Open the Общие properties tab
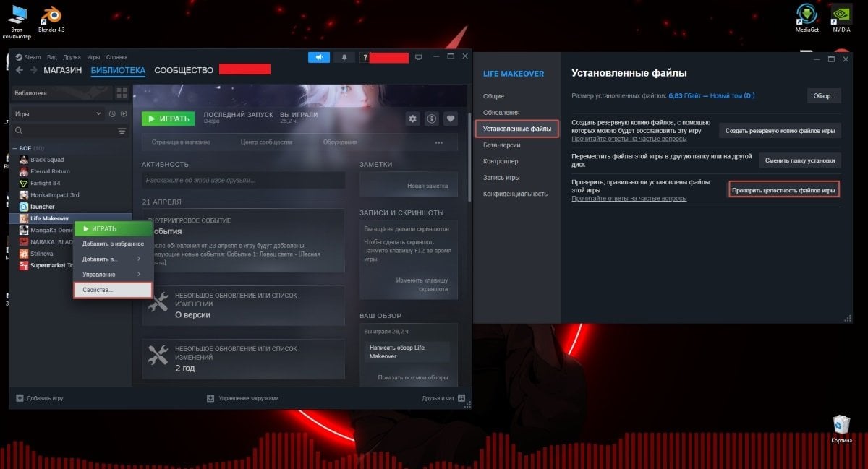The width and height of the screenshot is (868, 469). pos(494,96)
